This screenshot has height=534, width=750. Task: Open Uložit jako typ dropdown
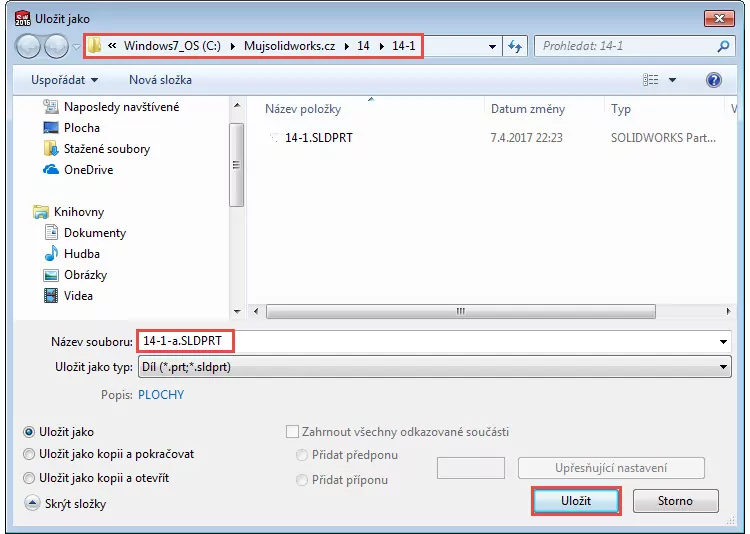434,367
